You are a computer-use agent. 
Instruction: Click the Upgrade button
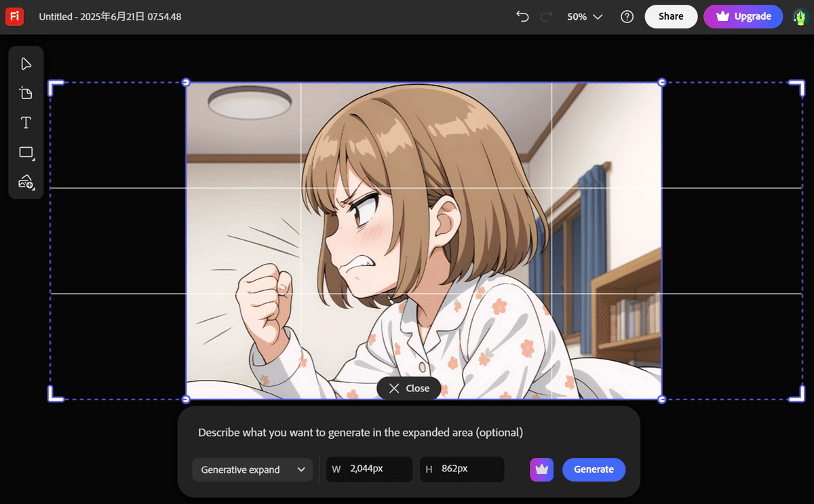[x=743, y=16]
